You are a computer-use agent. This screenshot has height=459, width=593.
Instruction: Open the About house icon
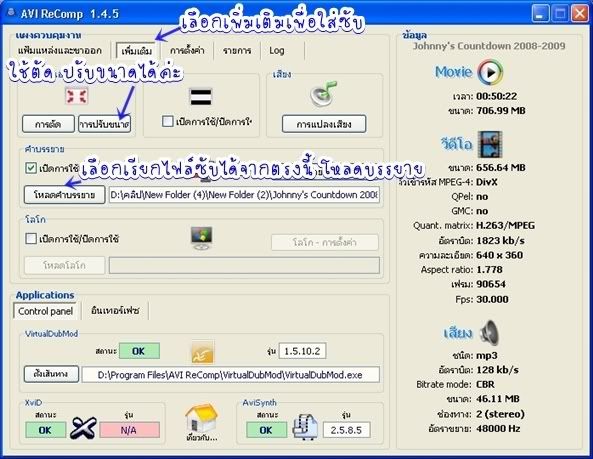pos(202,422)
